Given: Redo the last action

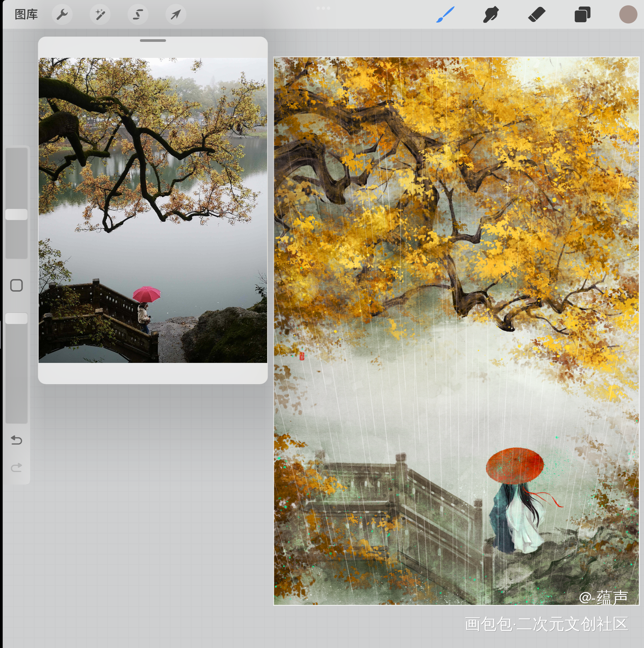Looking at the screenshot, I should (16, 467).
